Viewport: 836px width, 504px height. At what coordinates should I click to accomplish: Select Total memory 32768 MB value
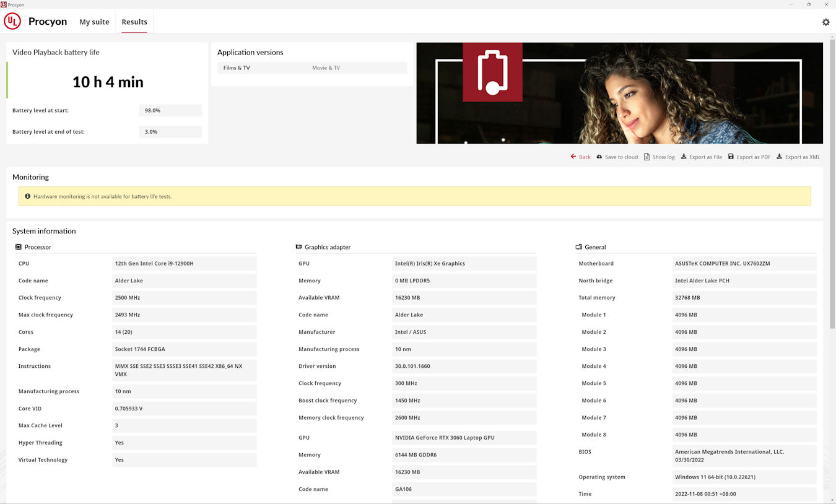click(744, 298)
